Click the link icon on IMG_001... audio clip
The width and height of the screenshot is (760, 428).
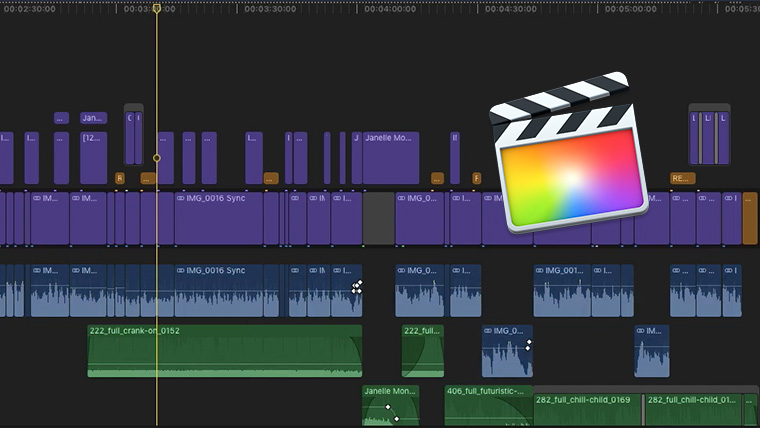[539, 270]
